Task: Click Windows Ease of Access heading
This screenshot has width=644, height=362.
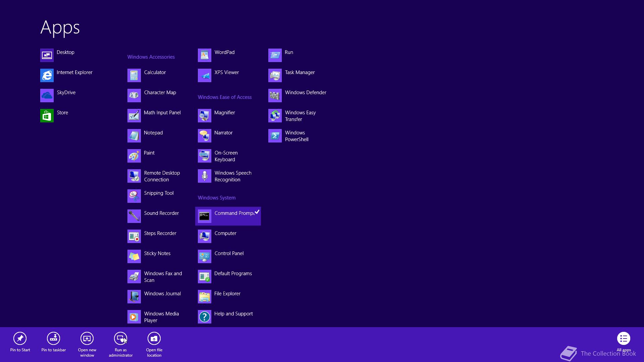Action: [225, 97]
